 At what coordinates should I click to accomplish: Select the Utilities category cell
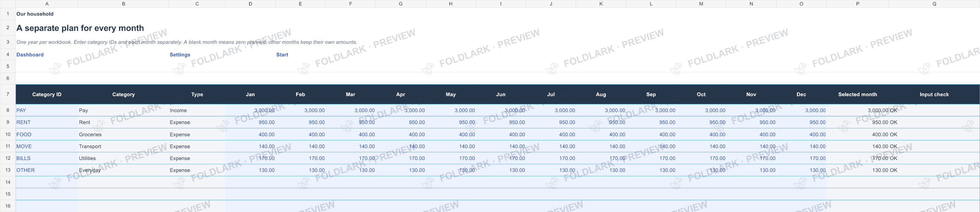(123, 158)
